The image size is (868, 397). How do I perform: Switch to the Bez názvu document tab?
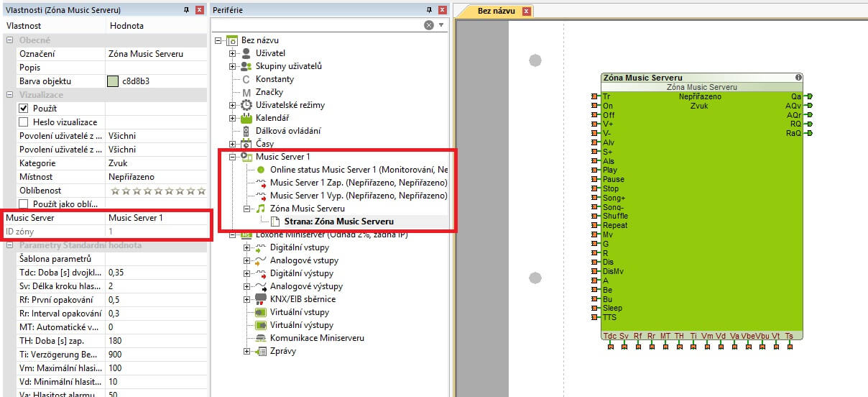click(x=497, y=11)
